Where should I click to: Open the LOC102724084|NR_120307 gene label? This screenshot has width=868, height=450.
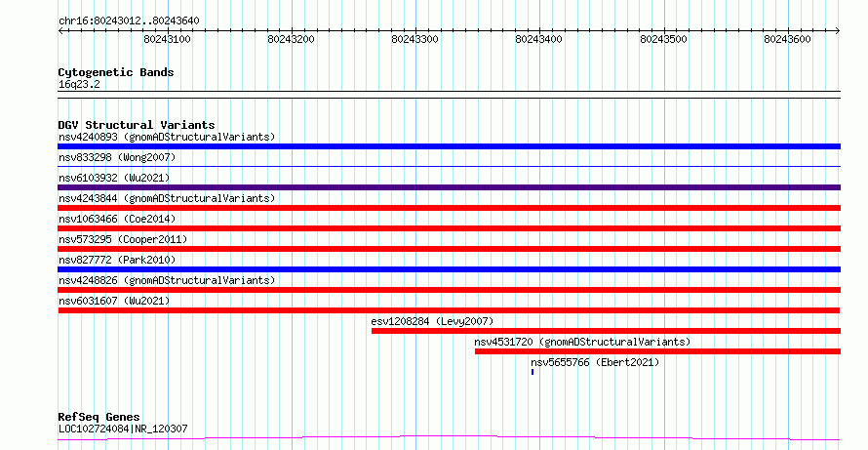(123, 429)
